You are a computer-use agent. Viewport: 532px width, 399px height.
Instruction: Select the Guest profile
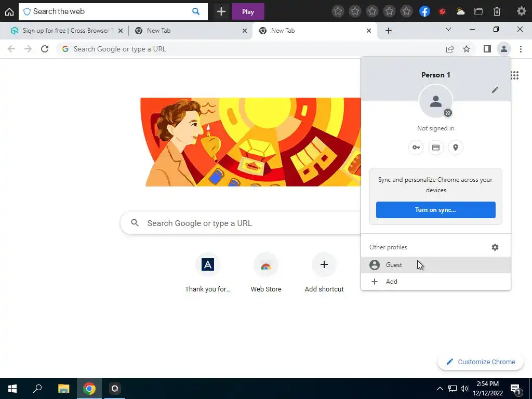(x=436, y=265)
